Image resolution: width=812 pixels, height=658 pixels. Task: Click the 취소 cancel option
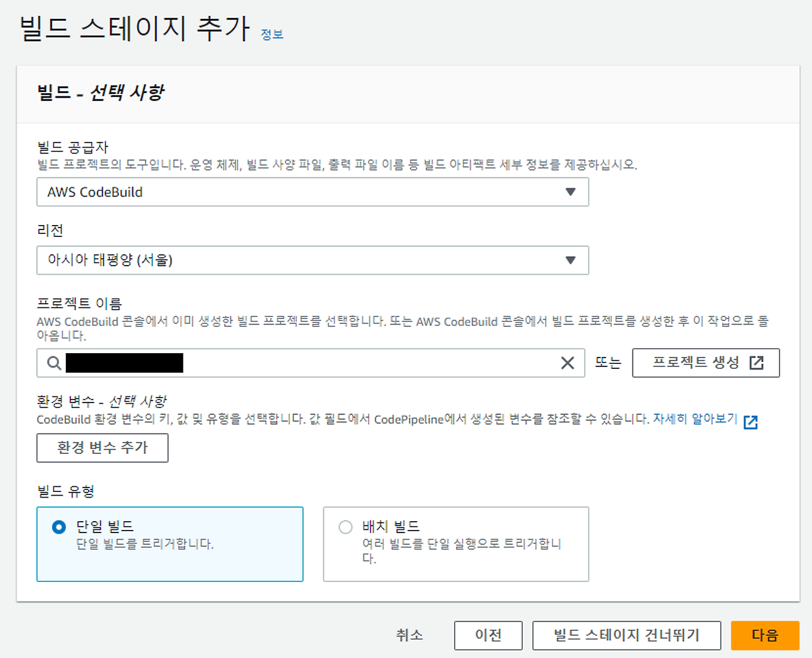(x=409, y=635)
